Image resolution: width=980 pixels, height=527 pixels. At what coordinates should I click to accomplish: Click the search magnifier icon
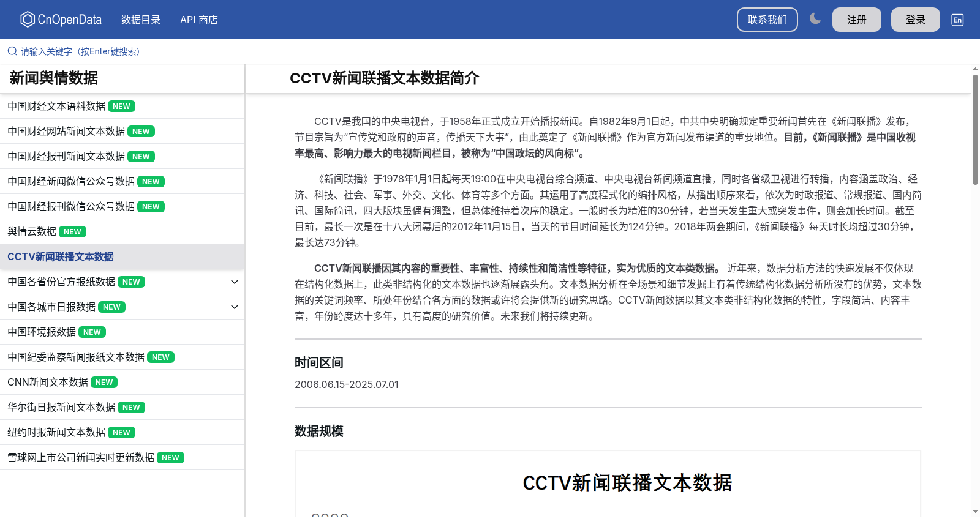pyautogui.click(x=12, y=51)
